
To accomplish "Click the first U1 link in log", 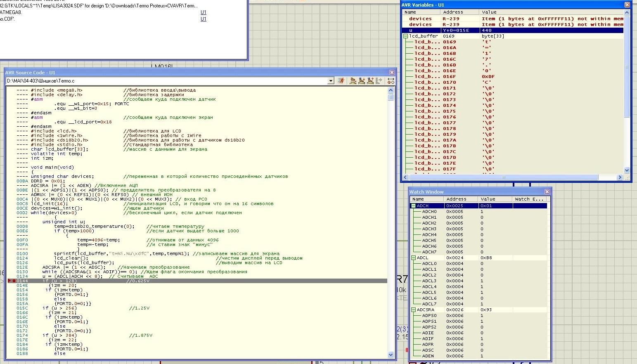I will coord(203,12).
